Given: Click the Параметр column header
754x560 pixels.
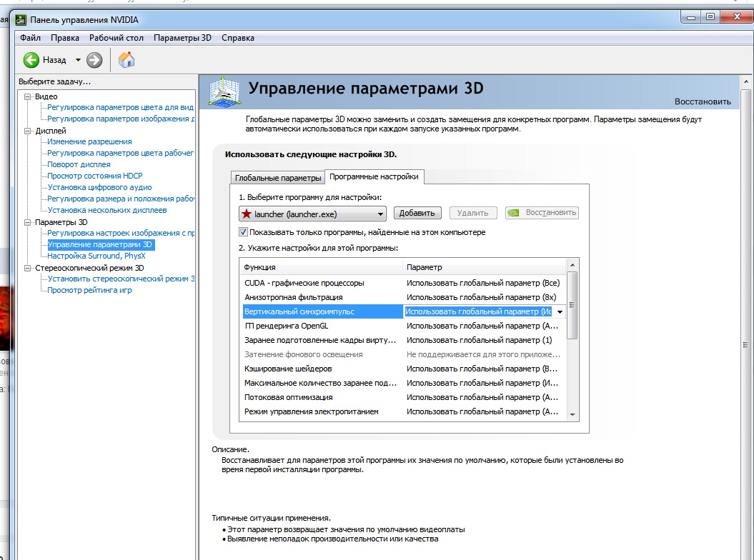Looking at the screenshot, I should 485,267.
